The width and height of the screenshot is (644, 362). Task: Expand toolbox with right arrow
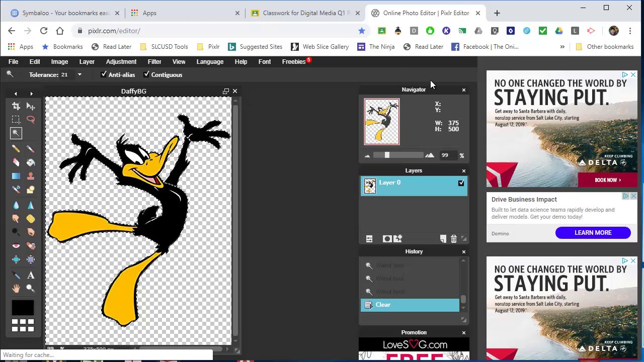click(x=31, y=94)
